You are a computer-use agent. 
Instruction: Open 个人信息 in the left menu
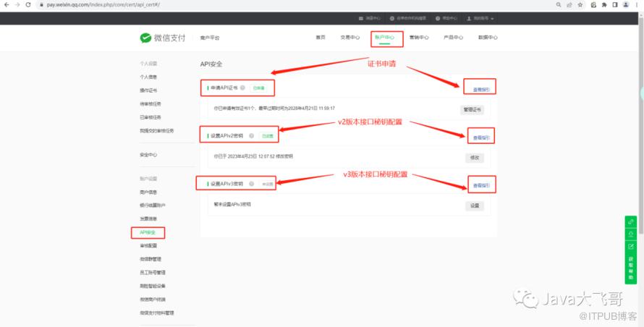coord(148,77)
